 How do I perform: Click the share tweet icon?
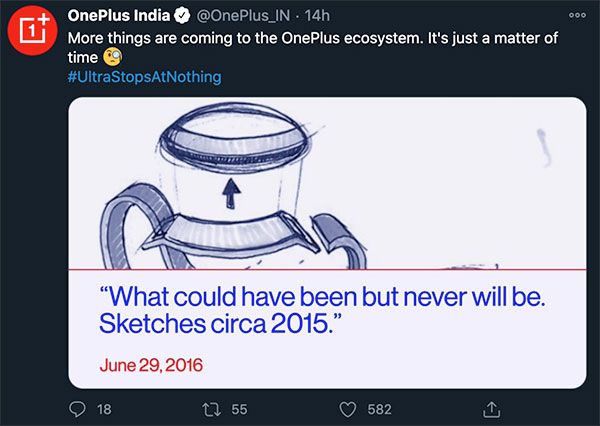491,409
